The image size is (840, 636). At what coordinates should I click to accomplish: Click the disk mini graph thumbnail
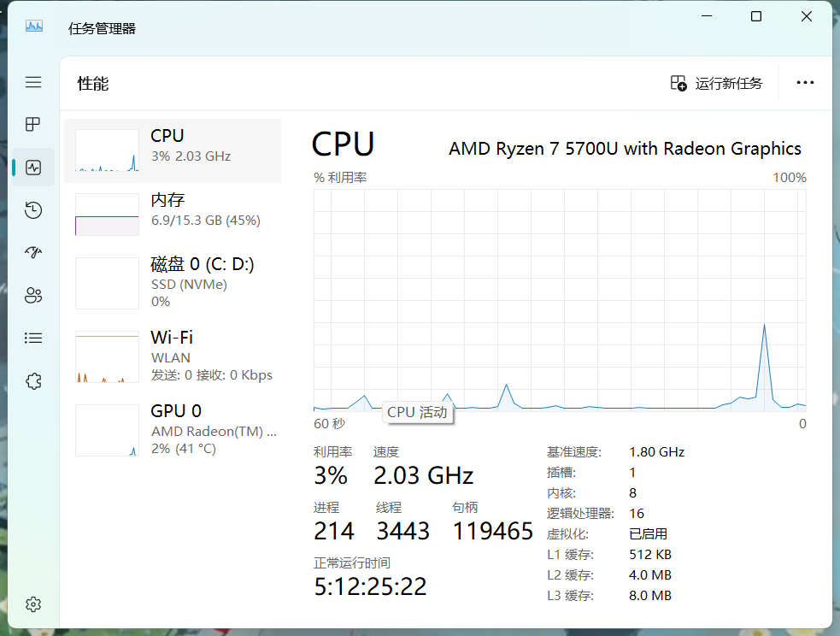tap(107, 283)
